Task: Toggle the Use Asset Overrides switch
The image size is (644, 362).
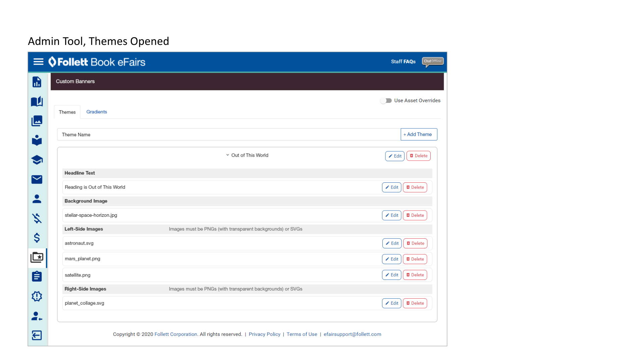Action: point(386,101)
